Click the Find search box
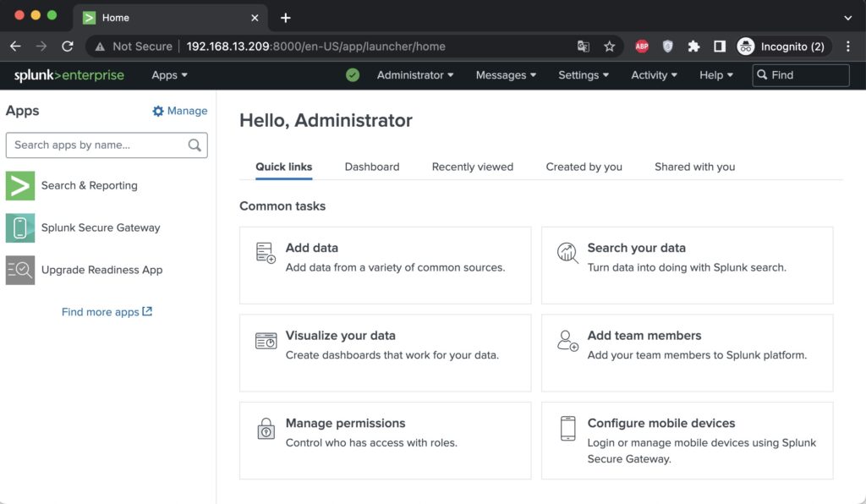866x504 pixels. click(x=800, y=75)
